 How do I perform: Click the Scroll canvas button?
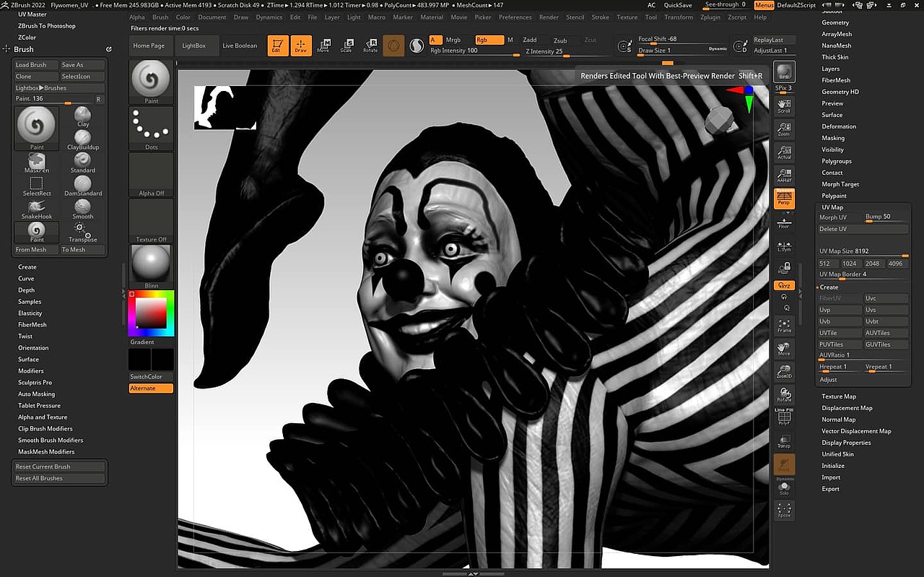(x=784, y=105)
